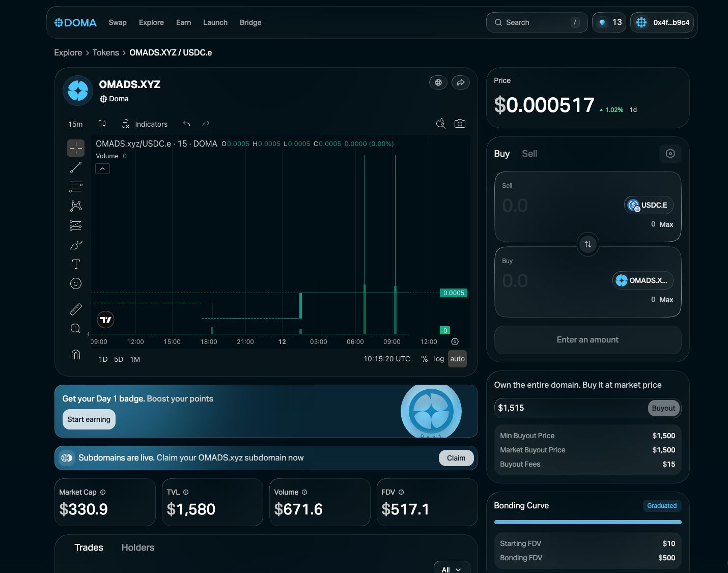This screenshot has width=728, height=573.
Task: Click Enter an amount button
Action: 588,340
